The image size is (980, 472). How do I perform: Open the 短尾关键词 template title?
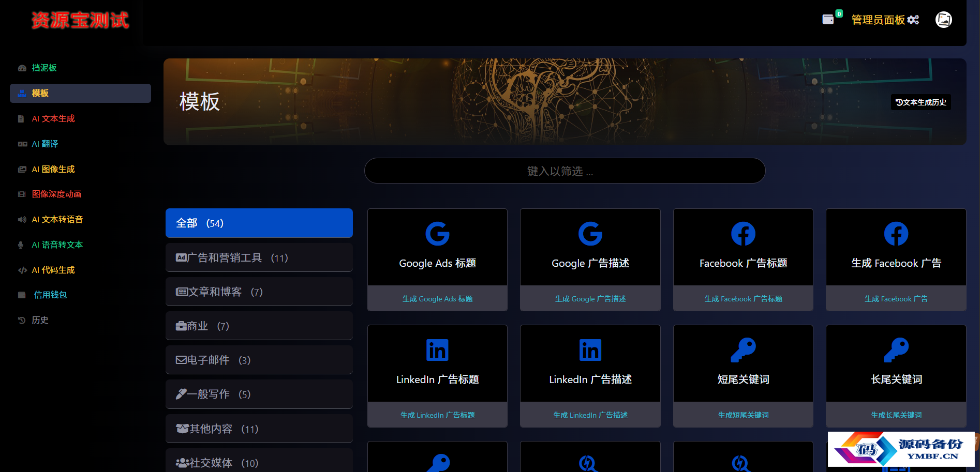click(x=743, y=379)
